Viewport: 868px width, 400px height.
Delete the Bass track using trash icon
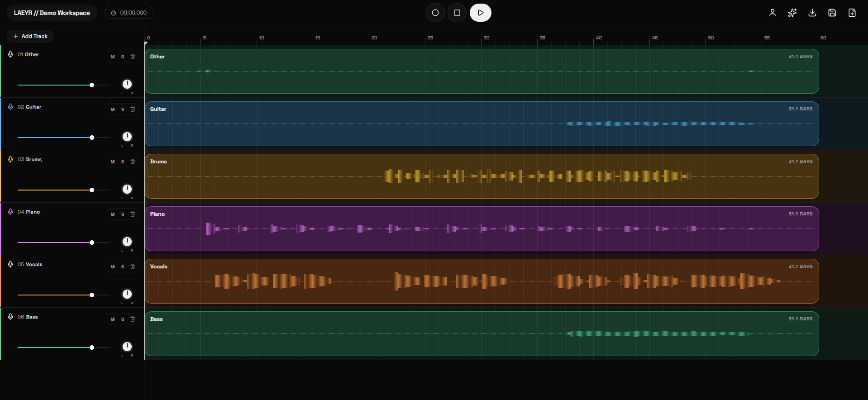[x=133, y=319]
